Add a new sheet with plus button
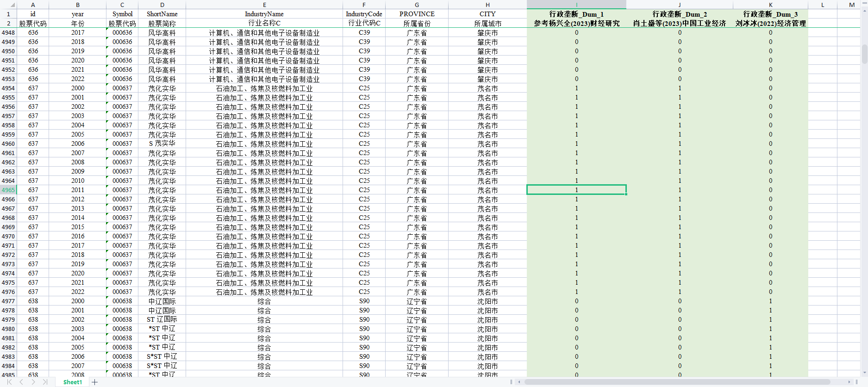 click(94, 382)
